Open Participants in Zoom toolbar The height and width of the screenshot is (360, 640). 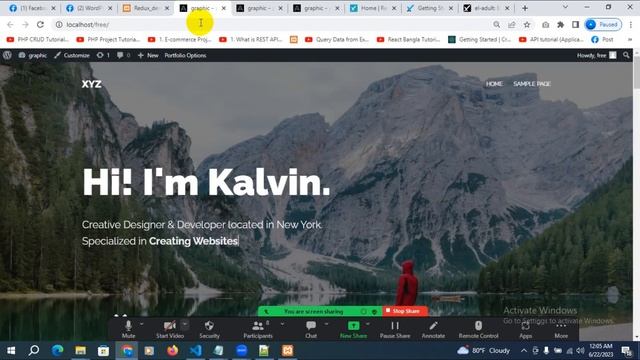[258, 329]
